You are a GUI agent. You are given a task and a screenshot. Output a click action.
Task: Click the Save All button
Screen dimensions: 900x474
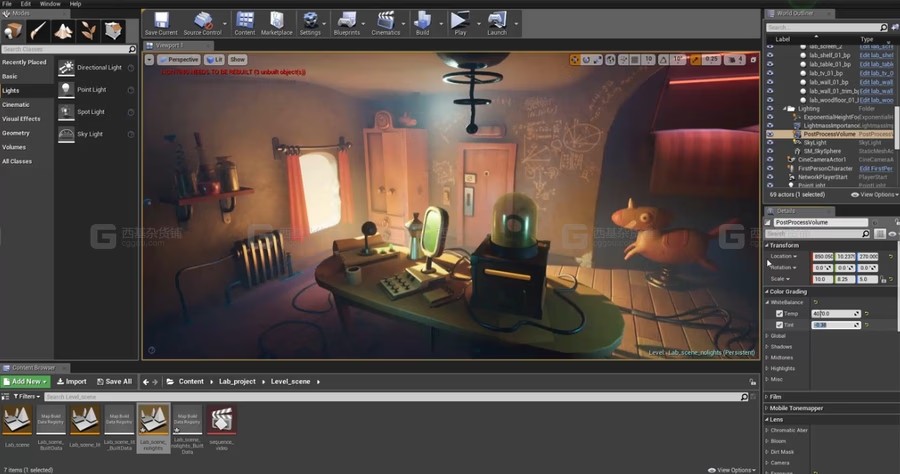coord(115,382)
